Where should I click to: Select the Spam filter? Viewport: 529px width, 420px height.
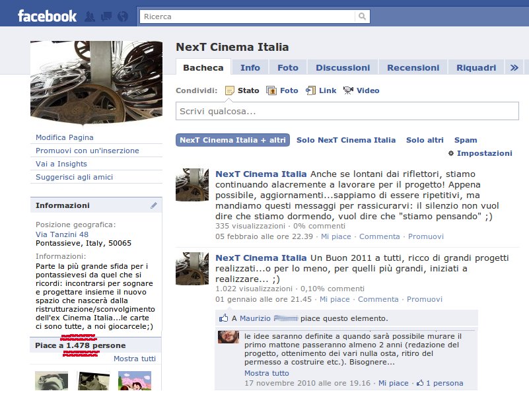tap(466, 141)
